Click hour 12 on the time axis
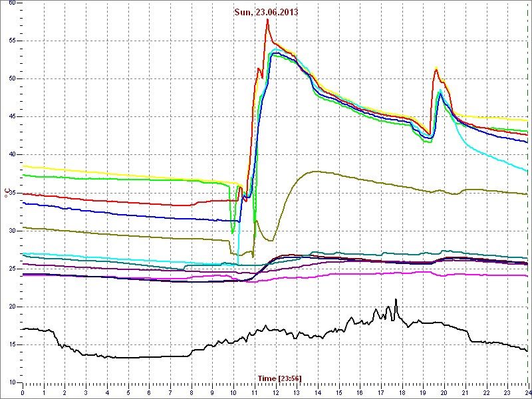 click(275, 392)
